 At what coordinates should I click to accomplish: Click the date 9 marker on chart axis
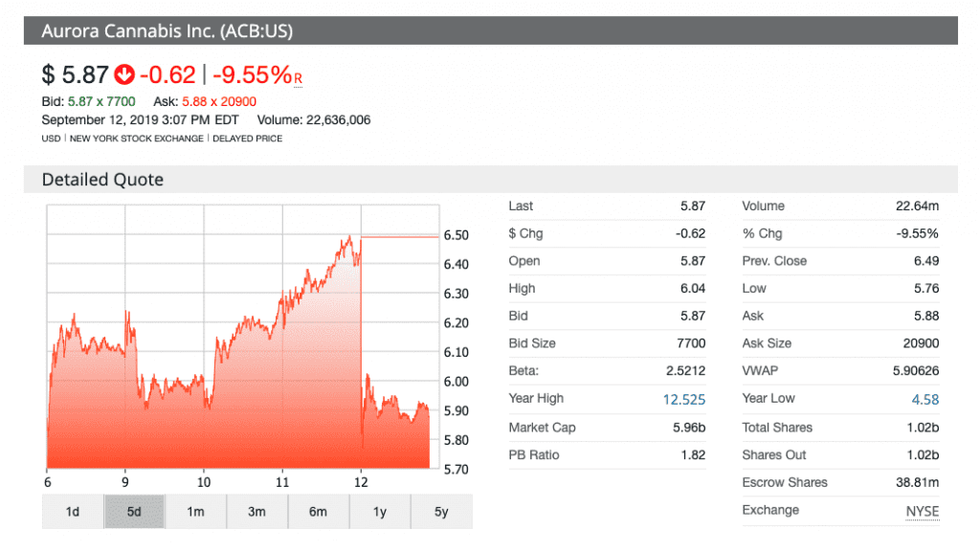[x=125, y=480]
